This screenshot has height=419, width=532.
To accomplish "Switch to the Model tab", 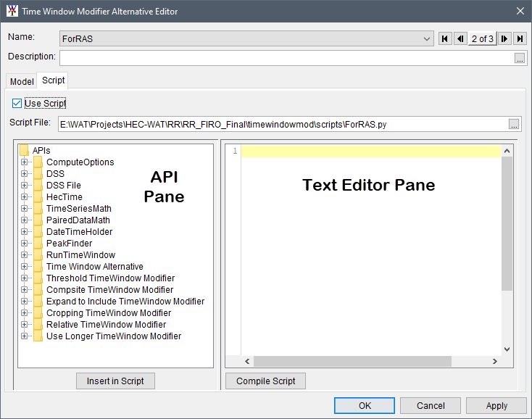I will click(21, 81).
